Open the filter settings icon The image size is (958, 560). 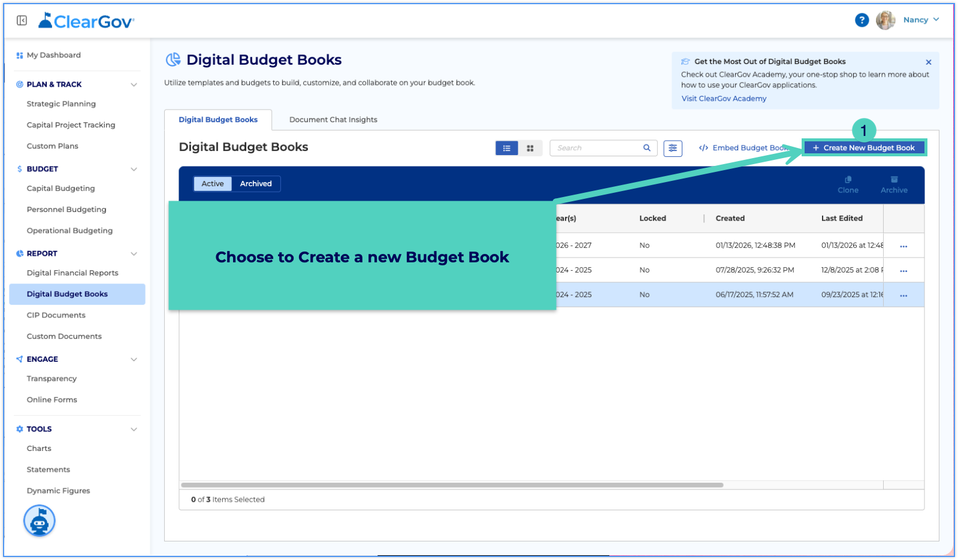[x=673, y=148]
